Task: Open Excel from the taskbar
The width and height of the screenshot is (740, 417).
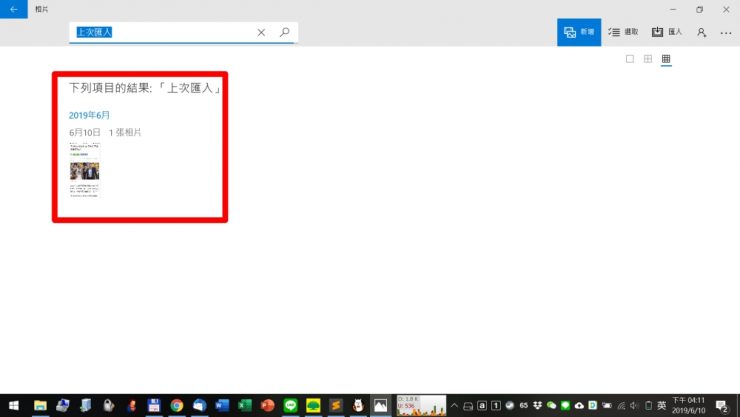Action: click(x=245, y=405)
